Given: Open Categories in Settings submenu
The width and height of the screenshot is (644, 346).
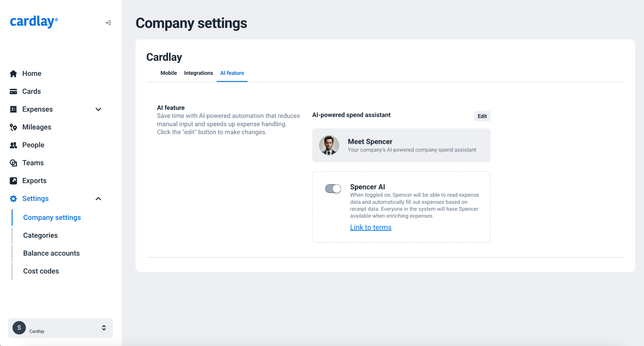Looking at the screenshot, I should click(40, 235).
